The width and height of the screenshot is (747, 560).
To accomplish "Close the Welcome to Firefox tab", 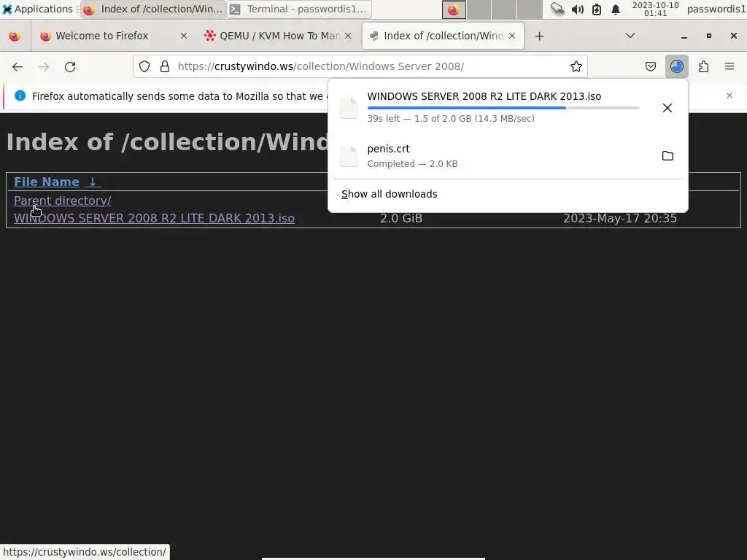I will (183, 36).
